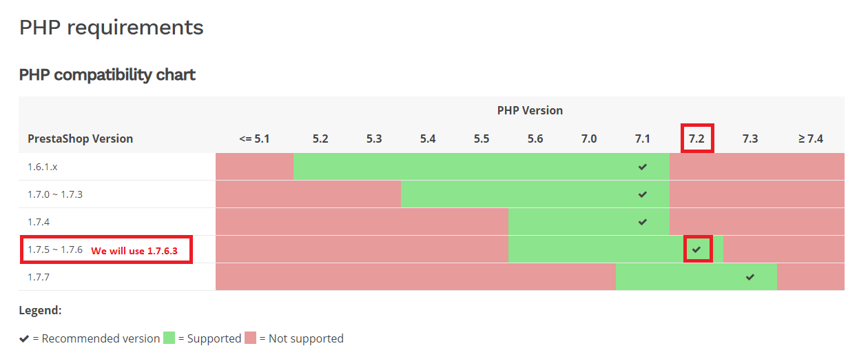Click the PHP requirements page heading

112,28
